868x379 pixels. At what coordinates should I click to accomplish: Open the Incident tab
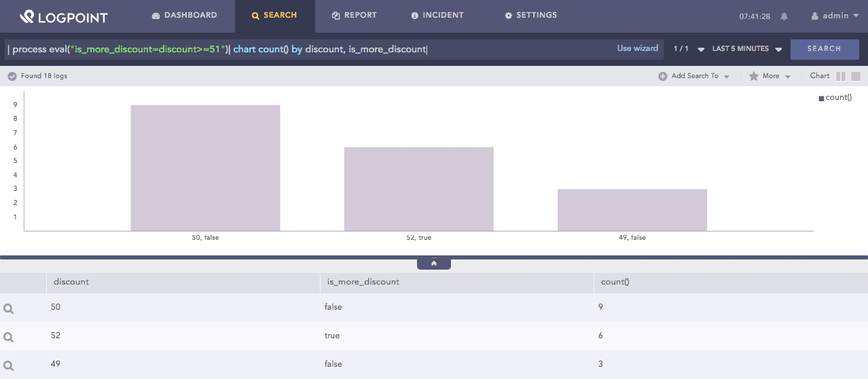click(437, 15)
